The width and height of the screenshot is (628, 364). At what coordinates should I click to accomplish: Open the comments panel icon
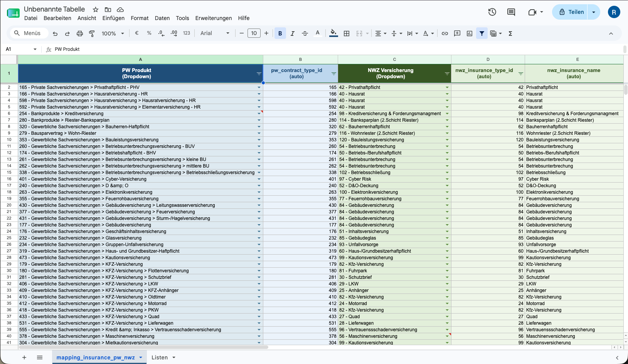pyautogui.click(x=511, y=12)
